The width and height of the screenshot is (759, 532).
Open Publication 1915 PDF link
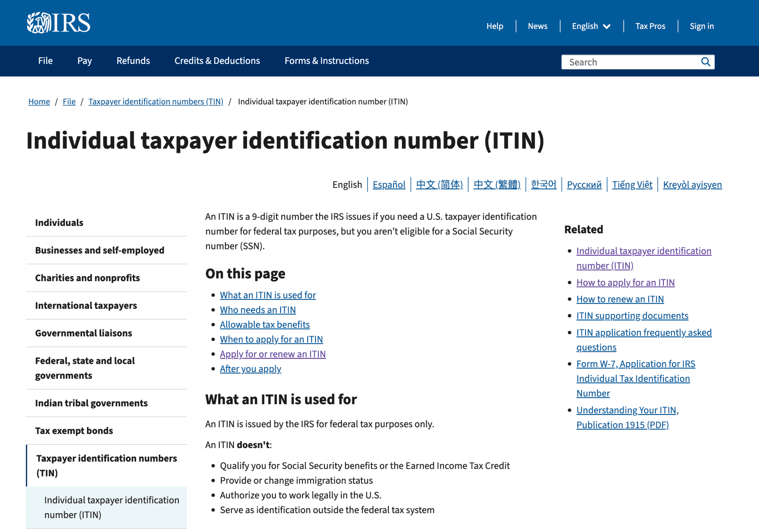click(x=622, y=425)
